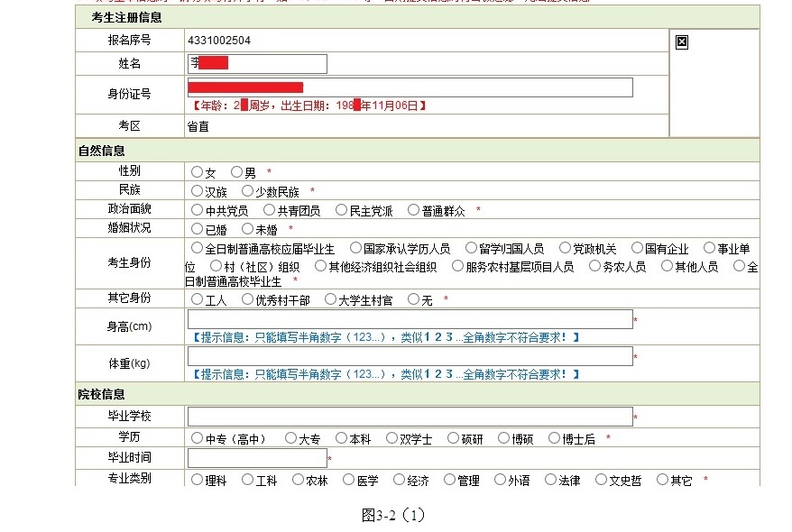Choose 大学生村官 as other identity
This screenshot has height=532, width=792.
click(x=330, y=299)
